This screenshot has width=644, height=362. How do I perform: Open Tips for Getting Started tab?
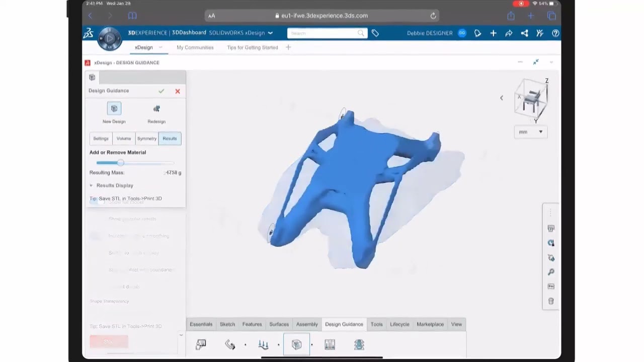click(x=253, y=47)
